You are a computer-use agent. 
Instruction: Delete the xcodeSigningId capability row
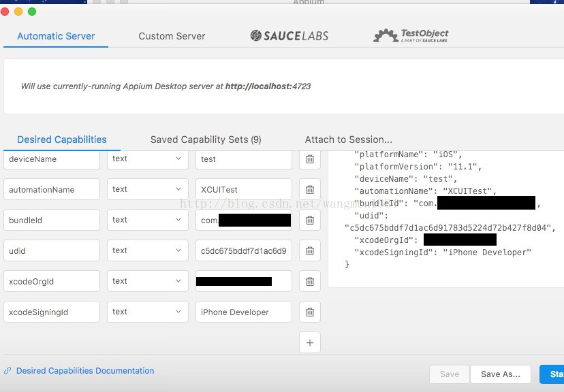point(310,312)
